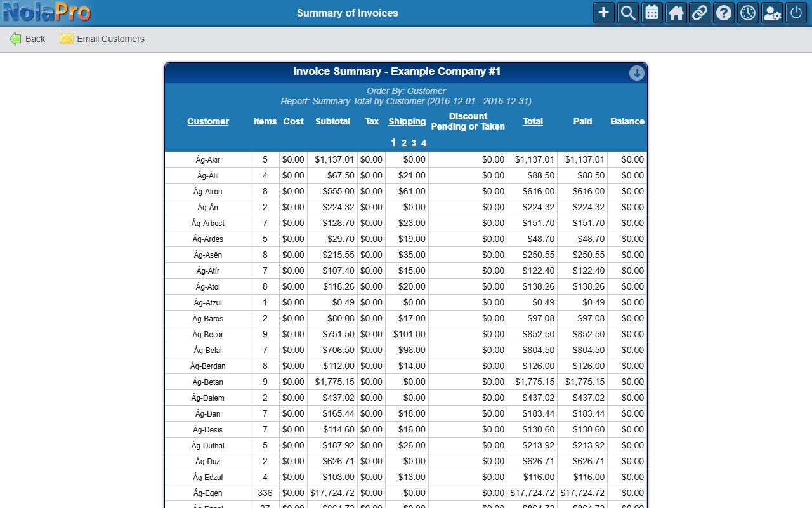Click the $626.71 paid amount for Ág-Duz
The width and height of the screenshot is (812, 508).
[589, 461]
